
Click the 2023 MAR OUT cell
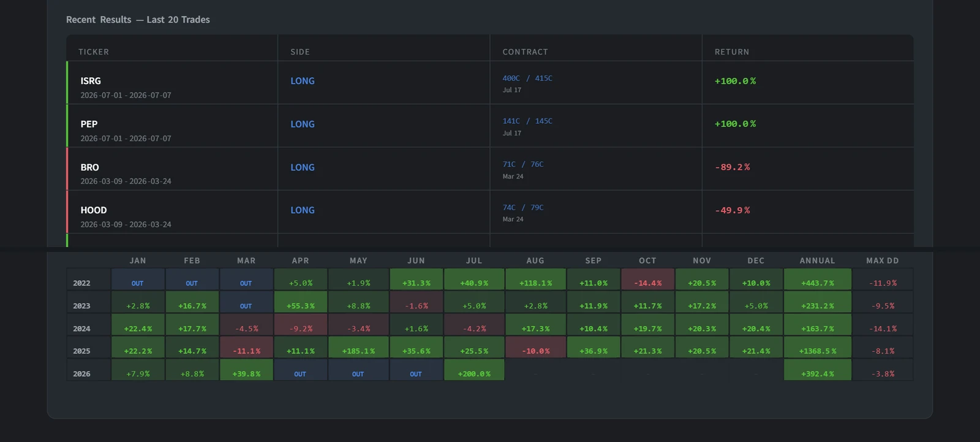246,302
